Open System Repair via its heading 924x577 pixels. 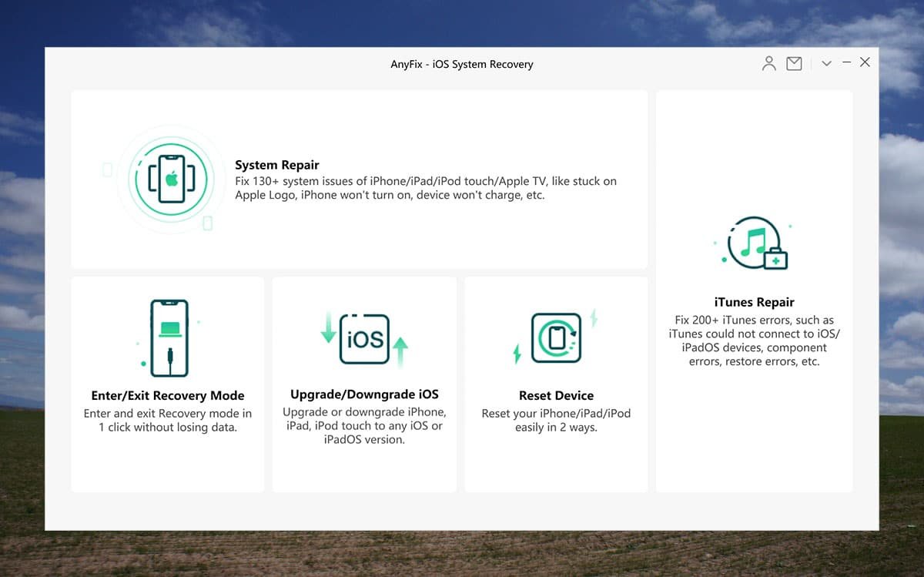(x=276, y=165)
